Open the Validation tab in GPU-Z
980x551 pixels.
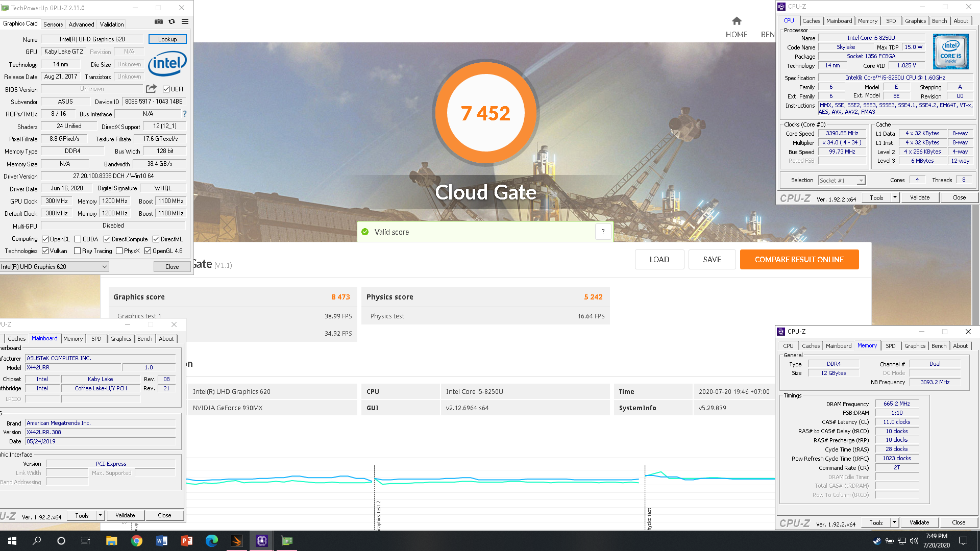[x=112, y=24]
